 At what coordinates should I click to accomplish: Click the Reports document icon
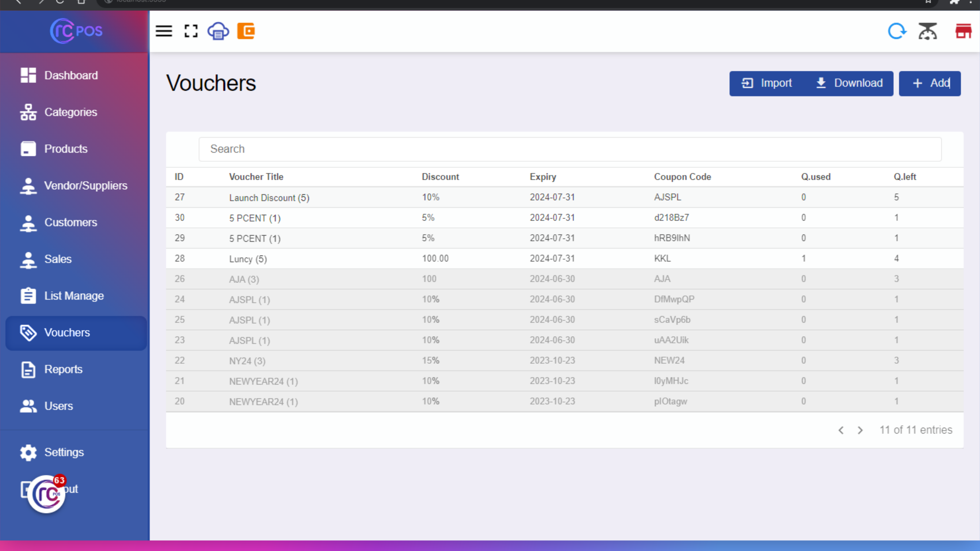[x=29, y=369]
